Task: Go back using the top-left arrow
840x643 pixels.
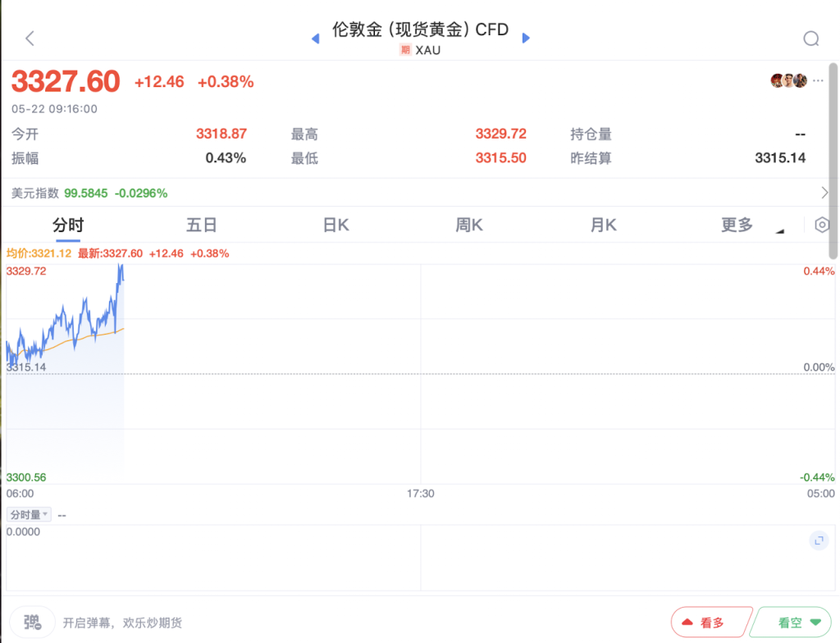Action: click(30, 39)
